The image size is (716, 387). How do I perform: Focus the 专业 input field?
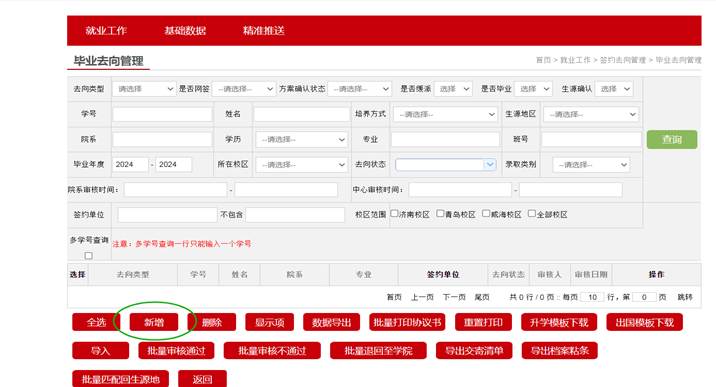[x=445, y=140]
